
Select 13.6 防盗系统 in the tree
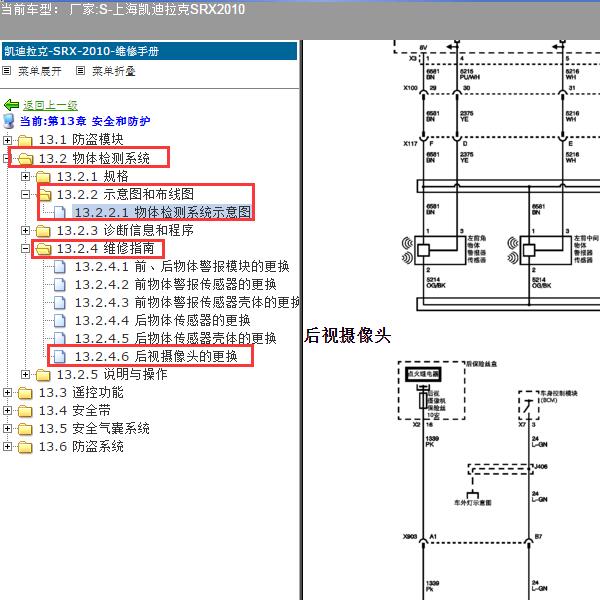point(81,447)
